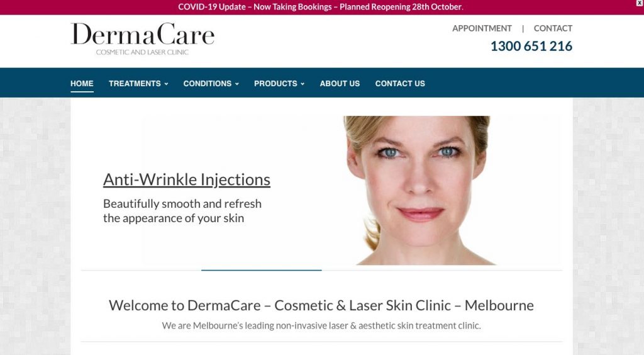This screenshot has width=644, height=355.
Task: Click the Treatments menu label
Action: pos(135,84)
